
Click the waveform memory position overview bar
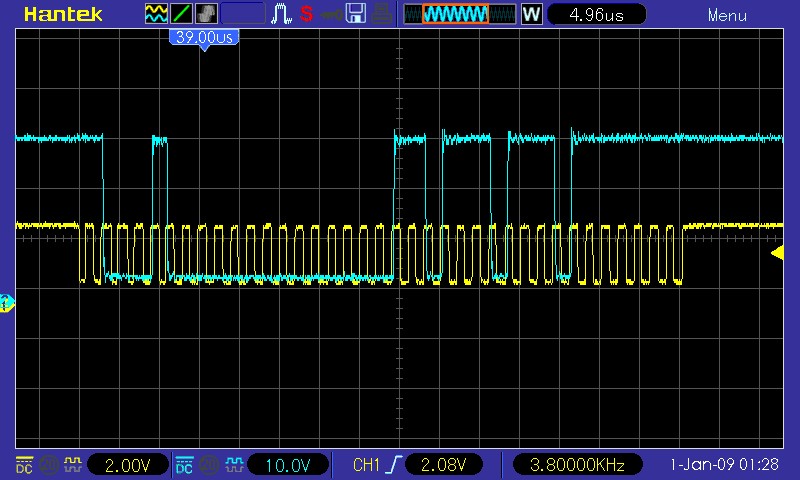[x=460, y=14]
